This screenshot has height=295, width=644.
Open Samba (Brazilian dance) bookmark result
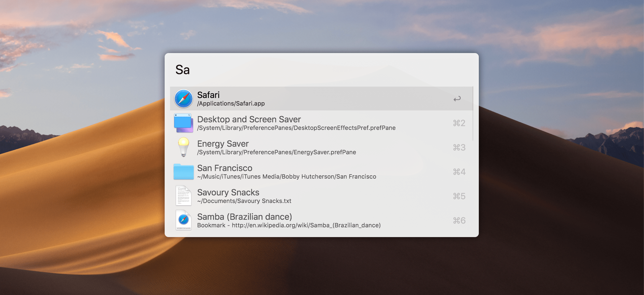[244, 217]
